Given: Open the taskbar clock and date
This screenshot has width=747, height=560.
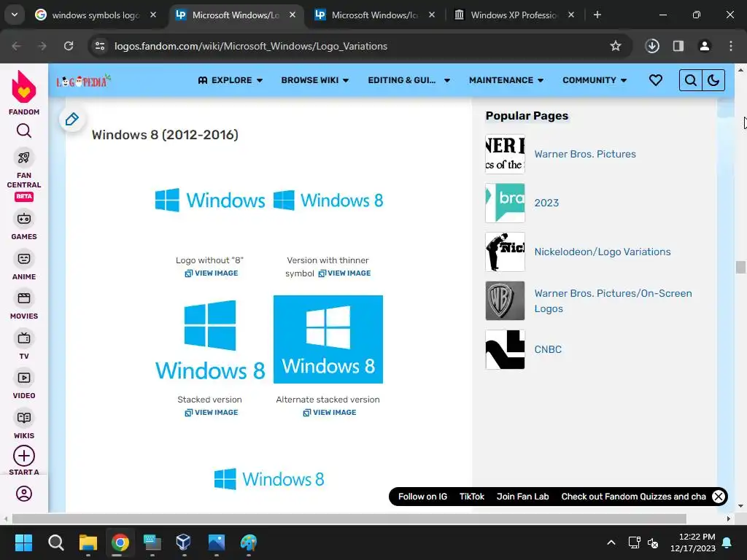Looking at the screenshot, I should pyautogui.click(x=693, y=542).
